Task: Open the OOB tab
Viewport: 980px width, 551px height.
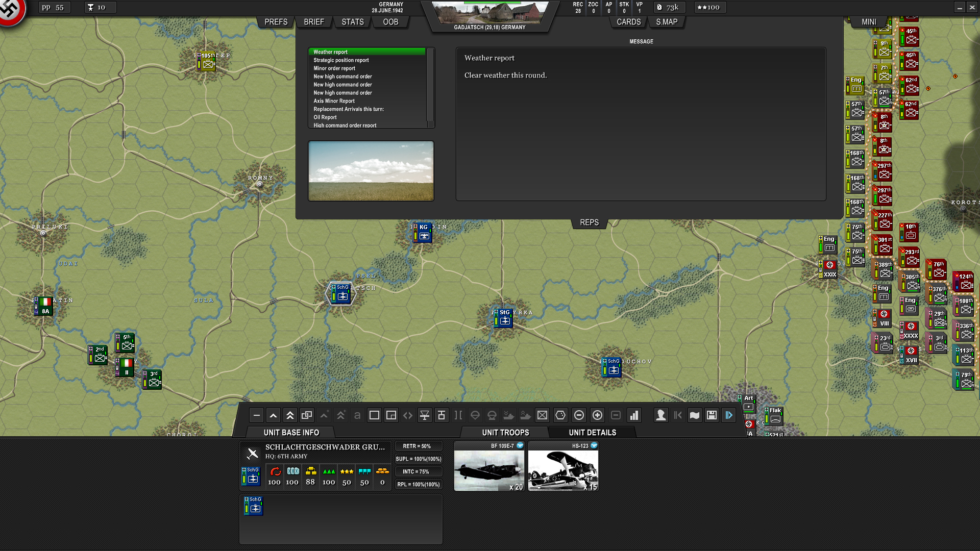Action: 390,22
